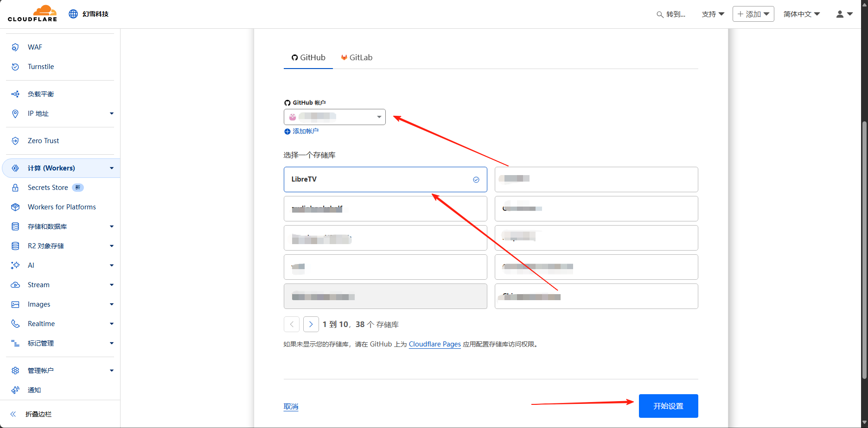Open the 添加 add dropdown button

point(753,14)
